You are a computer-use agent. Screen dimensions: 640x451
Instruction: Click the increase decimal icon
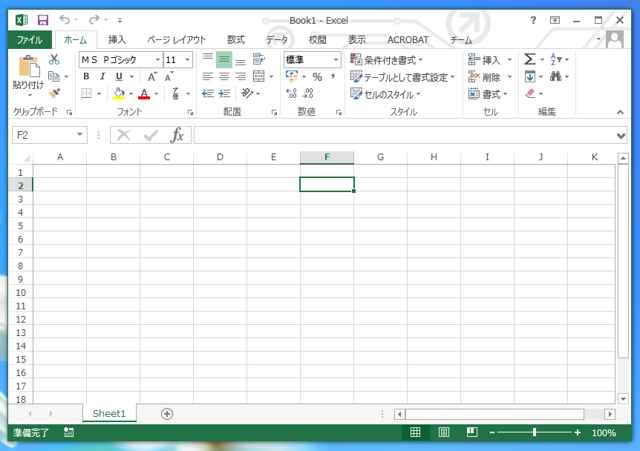point(291,93)
